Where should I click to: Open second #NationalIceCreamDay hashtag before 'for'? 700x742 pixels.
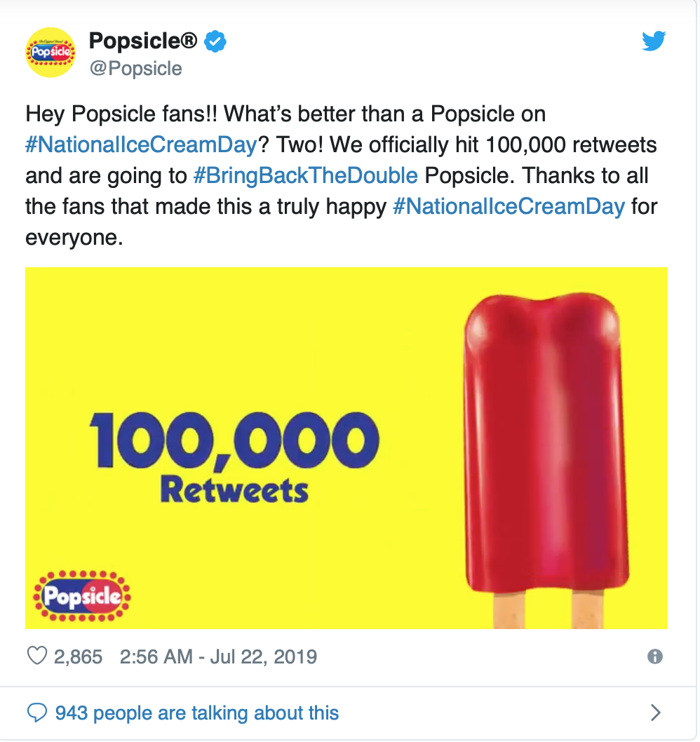[509, 206]
